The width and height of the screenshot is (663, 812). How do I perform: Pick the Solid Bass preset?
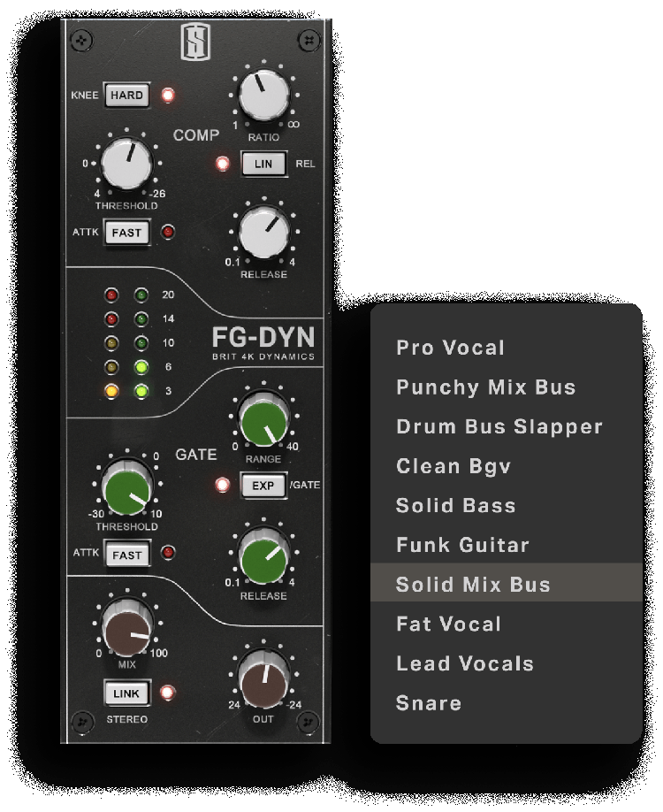click(x=507, y=505)
